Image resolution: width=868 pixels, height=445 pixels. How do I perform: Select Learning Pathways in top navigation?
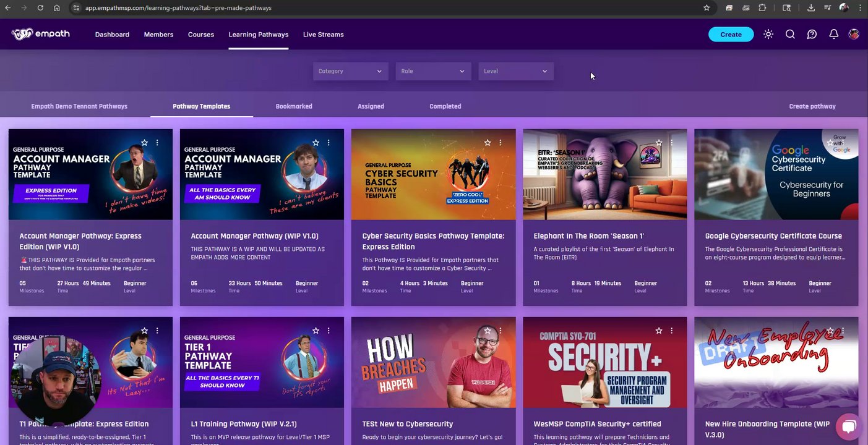(x=259, y=35)
